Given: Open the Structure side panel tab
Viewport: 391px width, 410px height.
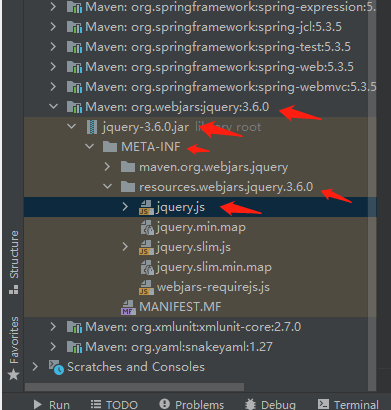Looking at the screenshot, I should pyautogui.click(x=14, y=262).
